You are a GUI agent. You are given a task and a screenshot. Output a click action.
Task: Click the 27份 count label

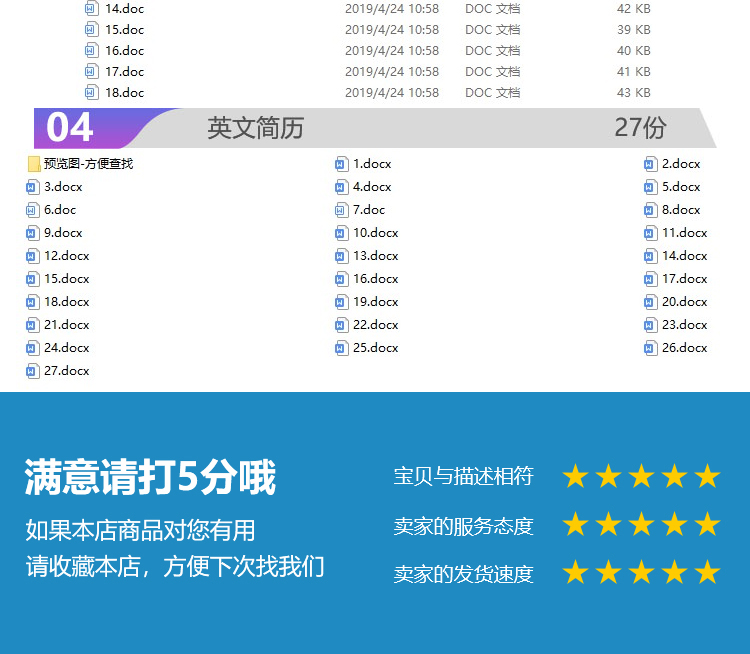point(640,128)
